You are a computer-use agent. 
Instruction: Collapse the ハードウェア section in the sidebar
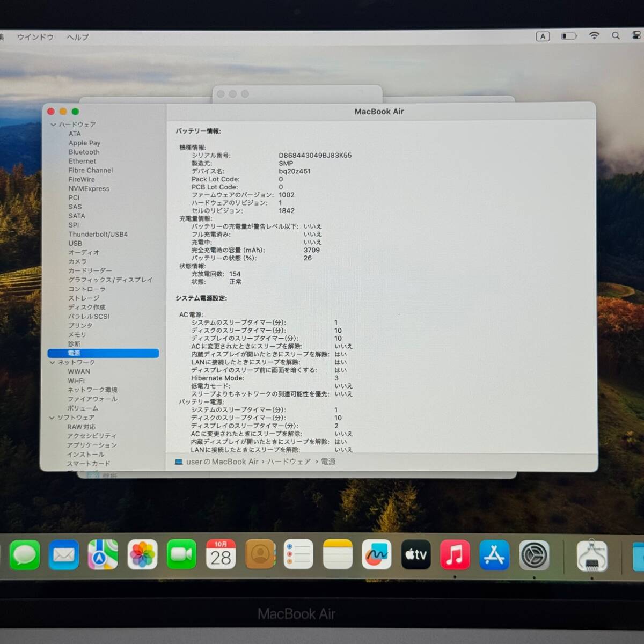coord(53,124)
